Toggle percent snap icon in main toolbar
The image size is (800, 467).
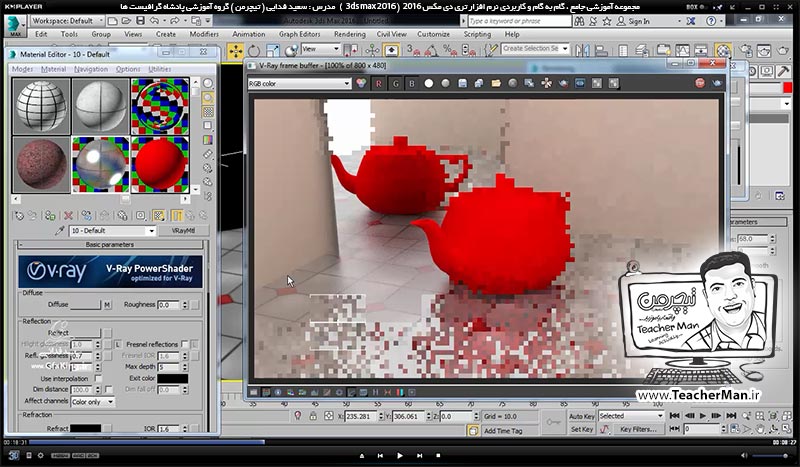449,50
